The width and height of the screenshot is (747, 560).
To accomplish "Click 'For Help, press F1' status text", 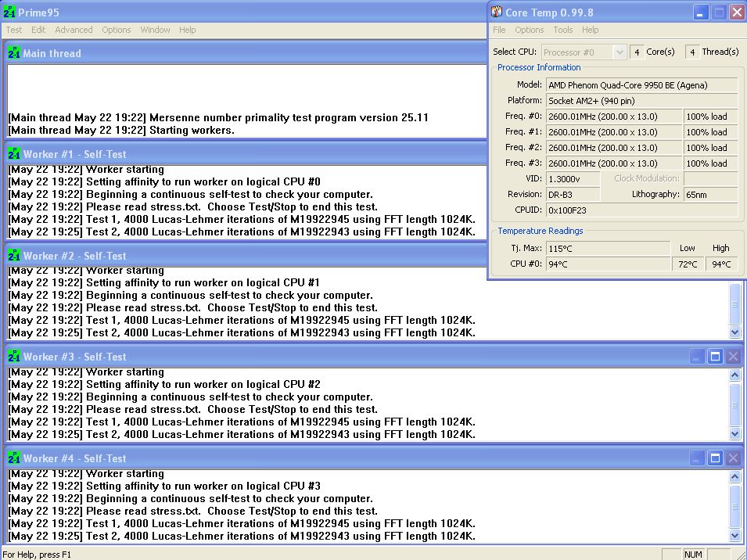I will click(37, 555).
